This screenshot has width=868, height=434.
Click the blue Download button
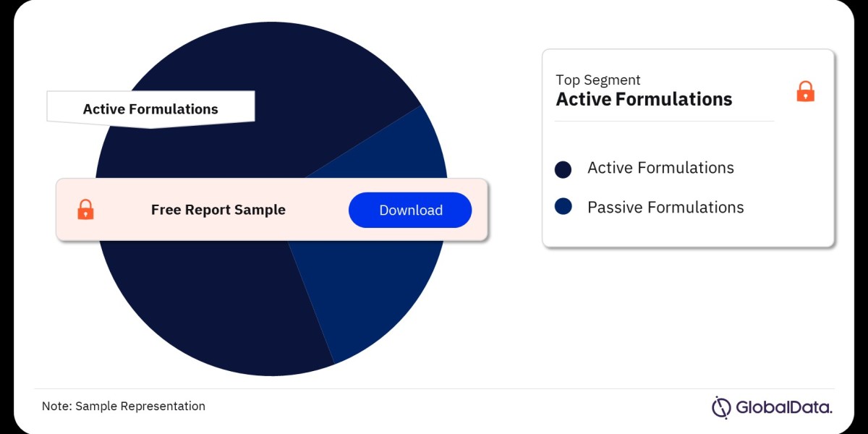coord(410,210)
